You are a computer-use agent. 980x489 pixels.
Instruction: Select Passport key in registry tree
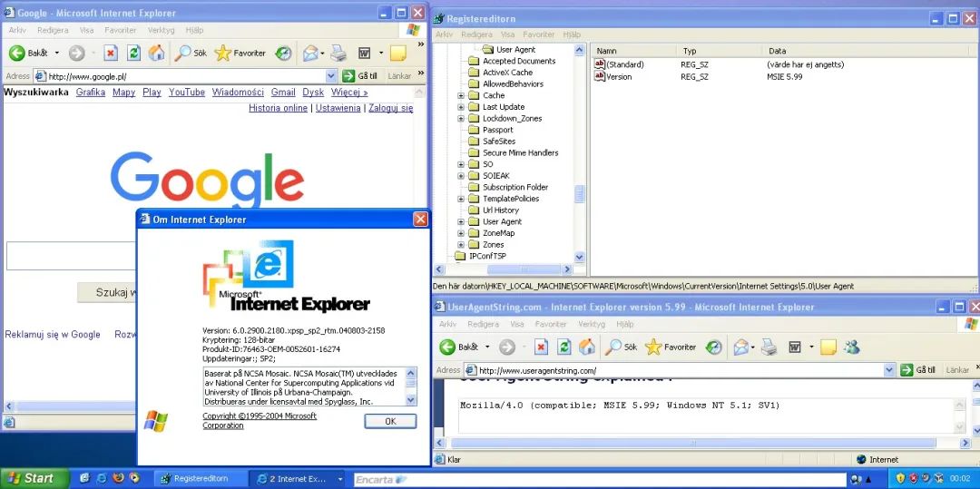497,130
